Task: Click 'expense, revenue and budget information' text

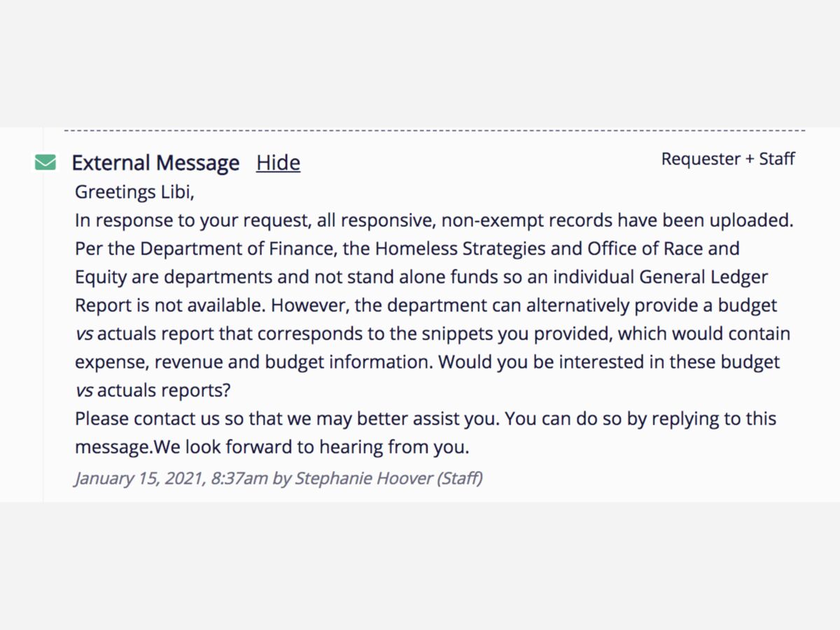Action: pyautogui.click(x=253, y=362)
